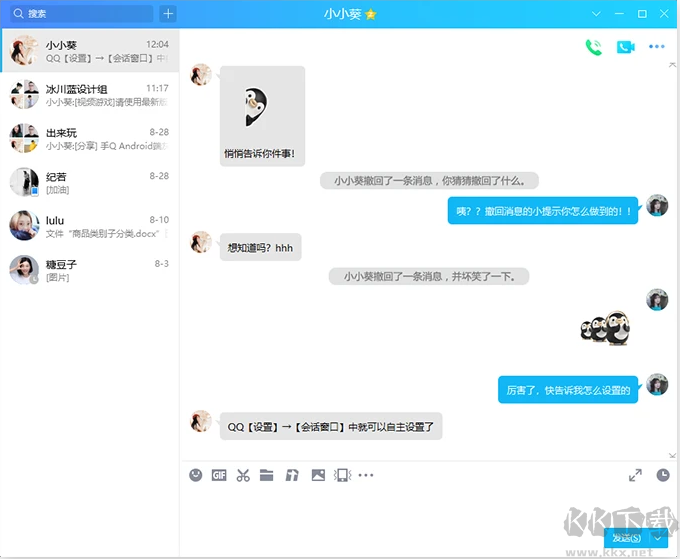
Task: Click the message 厉害了,快告诉我怎么设置的
Action: click(568, 390)
